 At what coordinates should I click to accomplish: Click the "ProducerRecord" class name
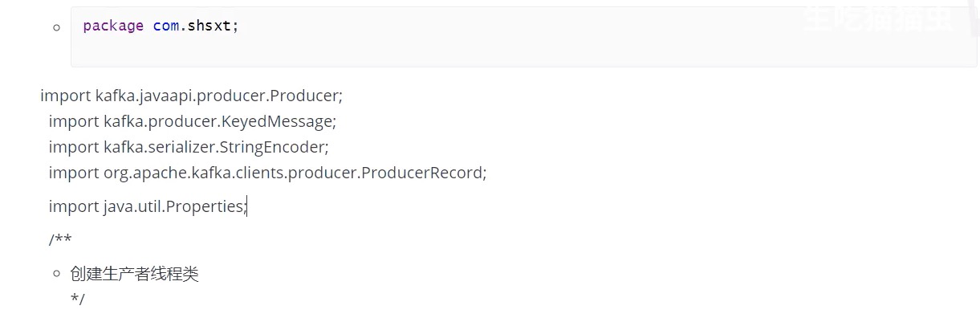coord(422,173)
